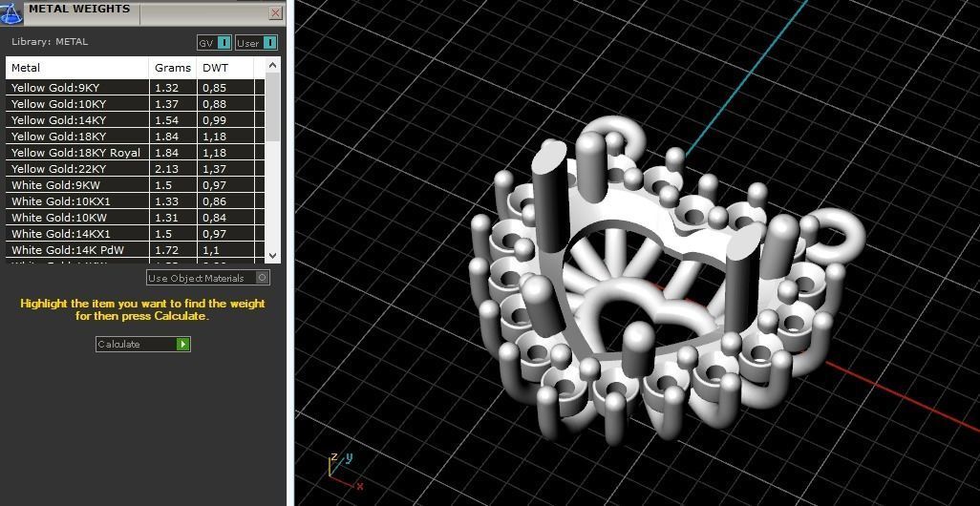Select Yellow Gold:9KY row
The height and width of the screenshot is (506, 980).
(135, 88)
